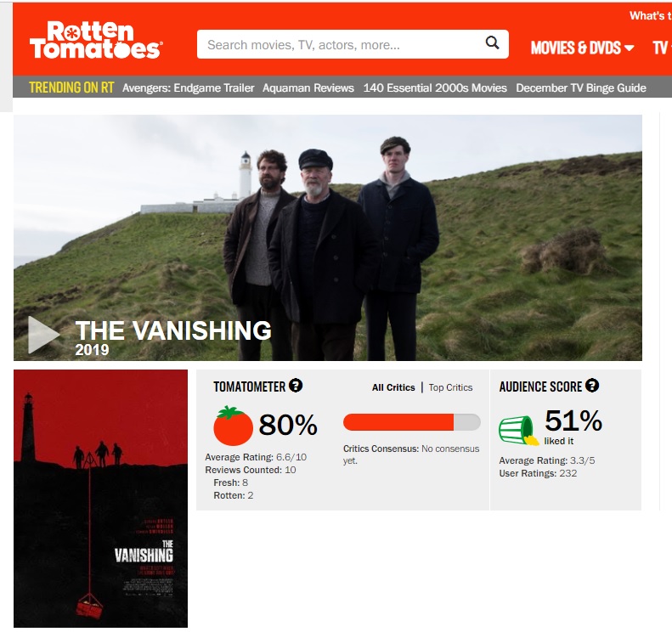Open December TV Binge Guide link
This screenshot has width=672, height=632.
pos(581,87)
